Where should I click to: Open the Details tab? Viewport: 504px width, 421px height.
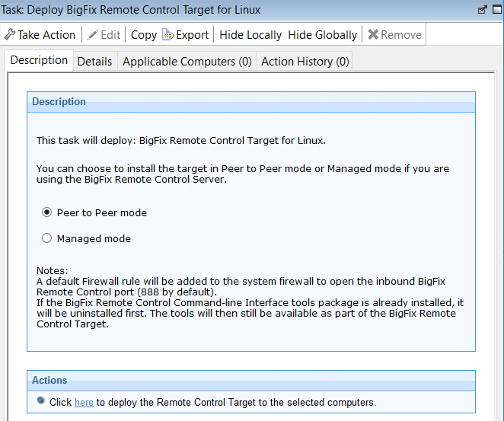tap(94, 62)
